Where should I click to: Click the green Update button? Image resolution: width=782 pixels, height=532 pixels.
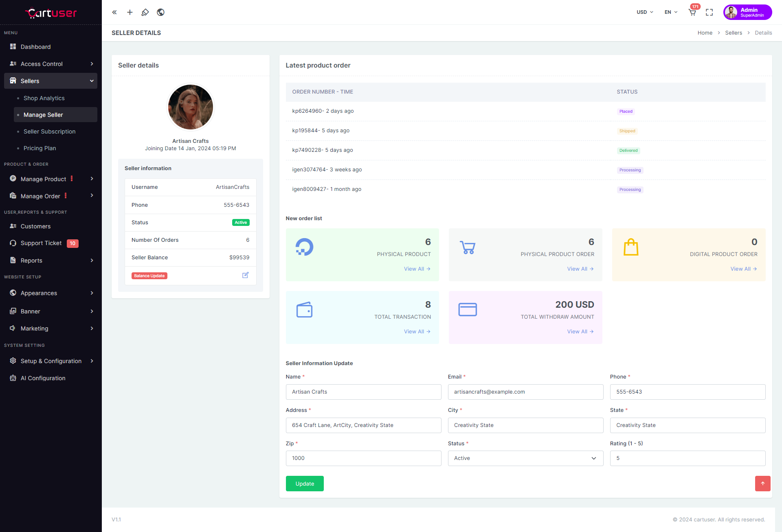[305, 484]
